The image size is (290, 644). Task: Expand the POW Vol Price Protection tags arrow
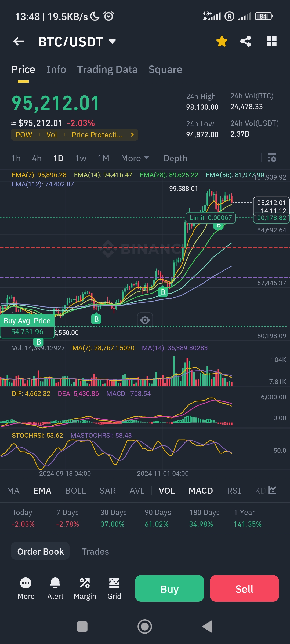pyautogui.click(x=132, y=135)
